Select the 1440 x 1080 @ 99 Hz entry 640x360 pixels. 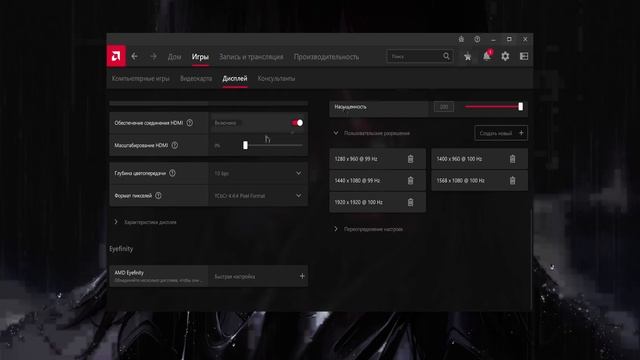pos(378,180)
